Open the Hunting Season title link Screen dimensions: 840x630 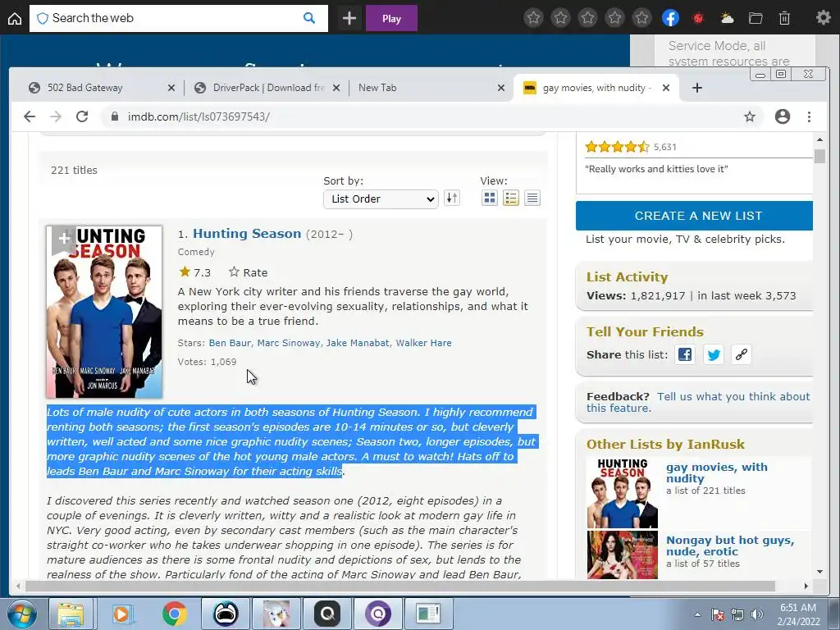pyautogui.click(x=247, y=233)
